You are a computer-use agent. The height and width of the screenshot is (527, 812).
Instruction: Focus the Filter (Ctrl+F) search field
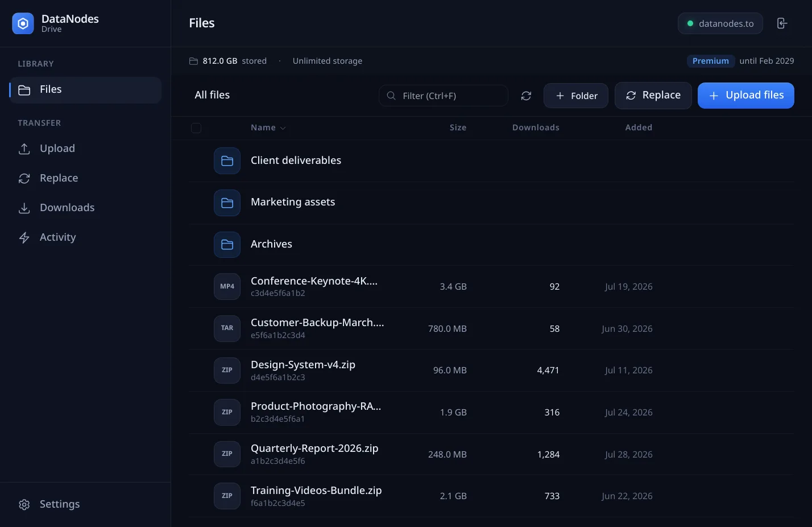[444, 96]
